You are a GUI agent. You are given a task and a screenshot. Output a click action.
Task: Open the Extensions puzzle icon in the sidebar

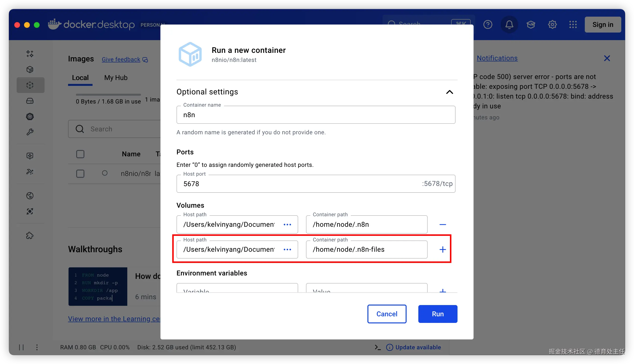coord(30,236)
